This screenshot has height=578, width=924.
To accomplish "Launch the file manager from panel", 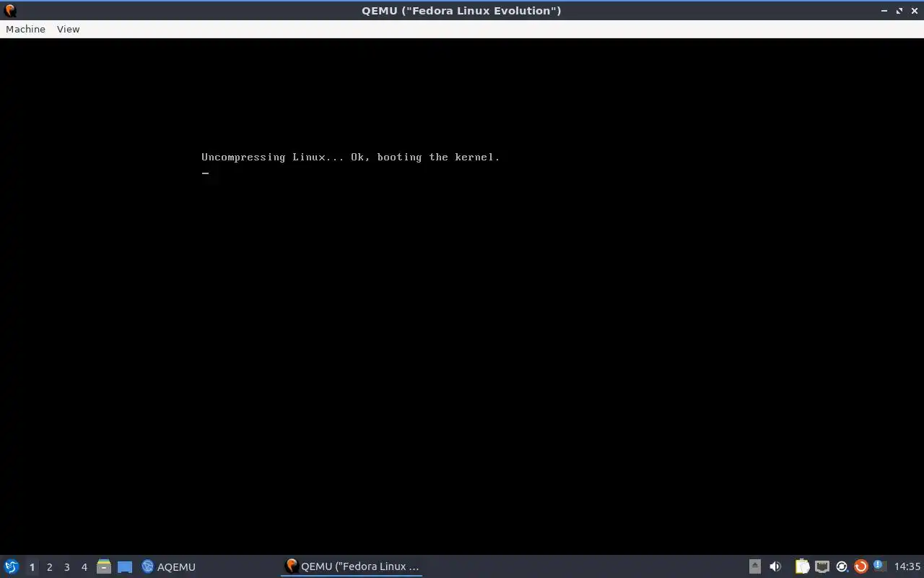I will (104, 566).
